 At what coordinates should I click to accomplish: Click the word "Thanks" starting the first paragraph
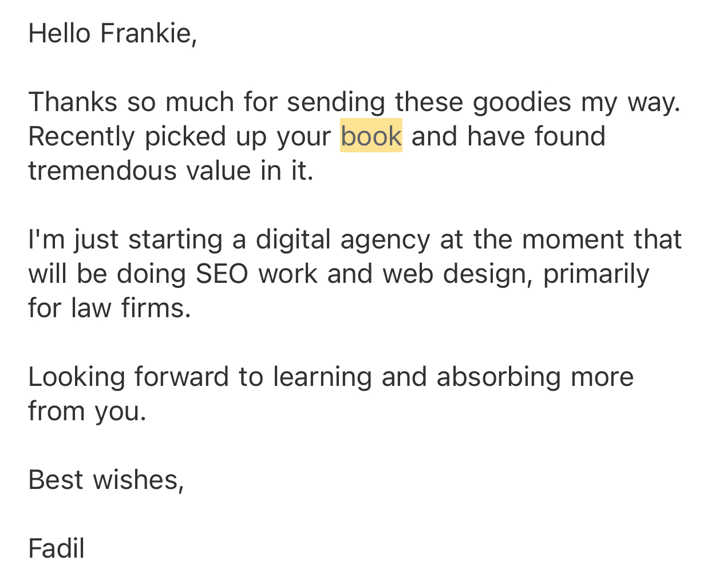73,102
